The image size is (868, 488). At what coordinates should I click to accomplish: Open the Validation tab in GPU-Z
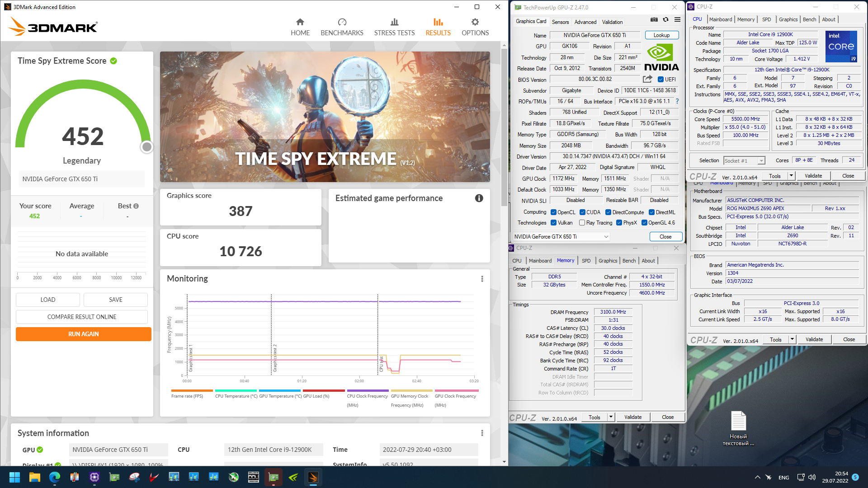612,22
